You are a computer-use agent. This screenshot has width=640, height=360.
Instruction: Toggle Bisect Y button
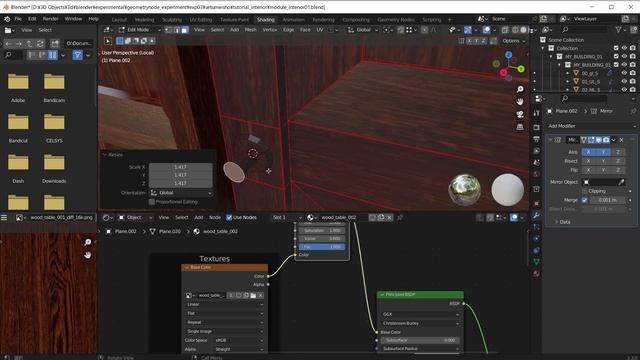click(603, 161)
